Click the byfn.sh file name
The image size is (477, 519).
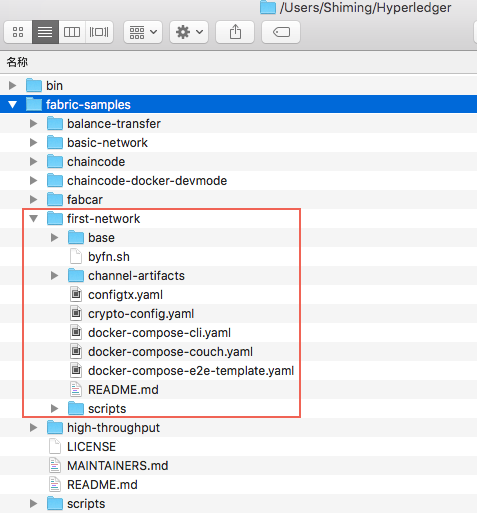[109, 257]
